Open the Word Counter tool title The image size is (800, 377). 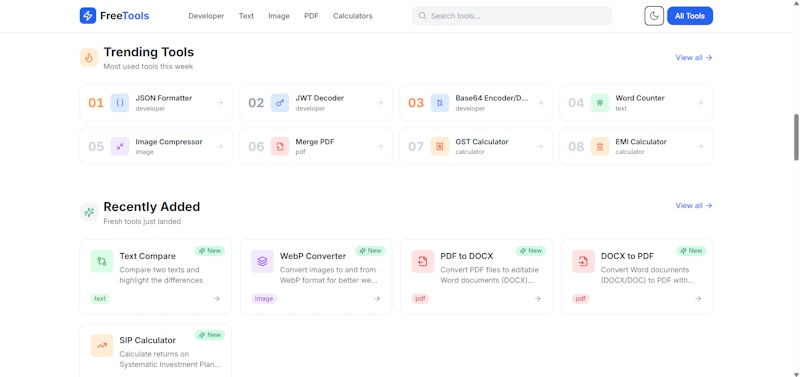point(640,98)
